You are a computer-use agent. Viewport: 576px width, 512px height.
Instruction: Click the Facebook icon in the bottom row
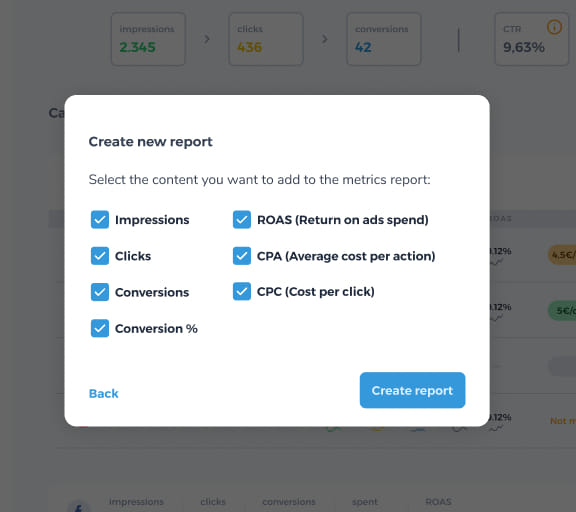click(x=79, y=507)
